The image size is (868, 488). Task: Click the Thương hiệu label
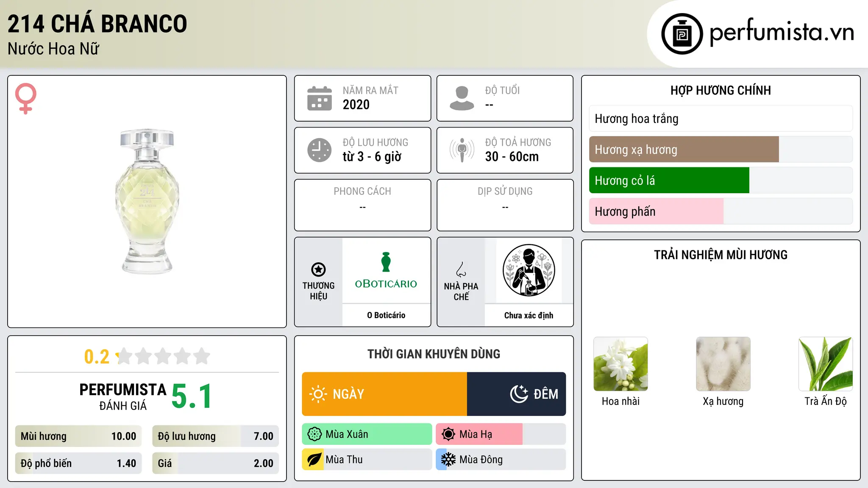click(x=318, y=291)
